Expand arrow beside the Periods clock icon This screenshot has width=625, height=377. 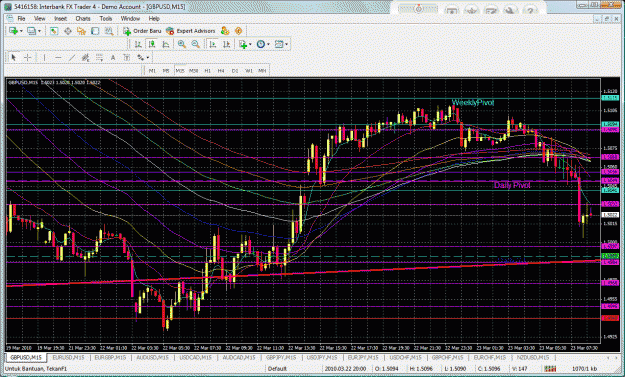click(268, 44)
